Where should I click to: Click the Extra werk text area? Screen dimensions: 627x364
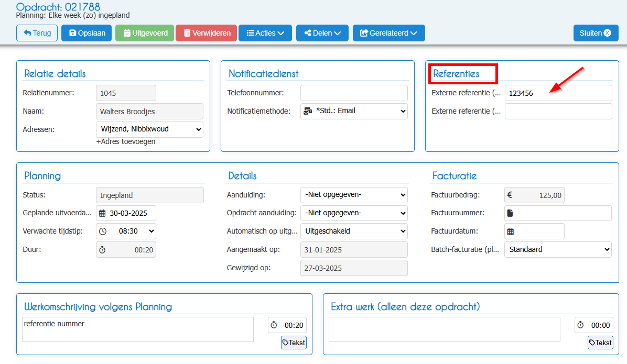(444, 329)
